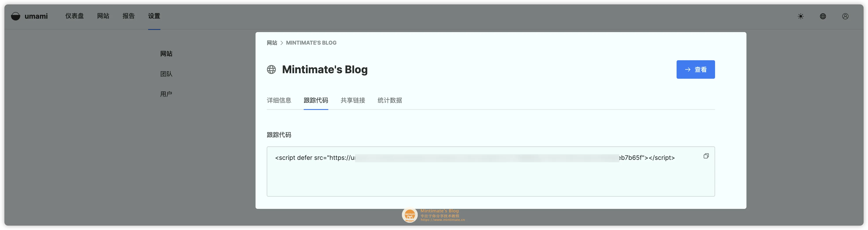Select the 设置 navigation item
The height and width of the screenshot is (230, 868).
pos(154,16)
